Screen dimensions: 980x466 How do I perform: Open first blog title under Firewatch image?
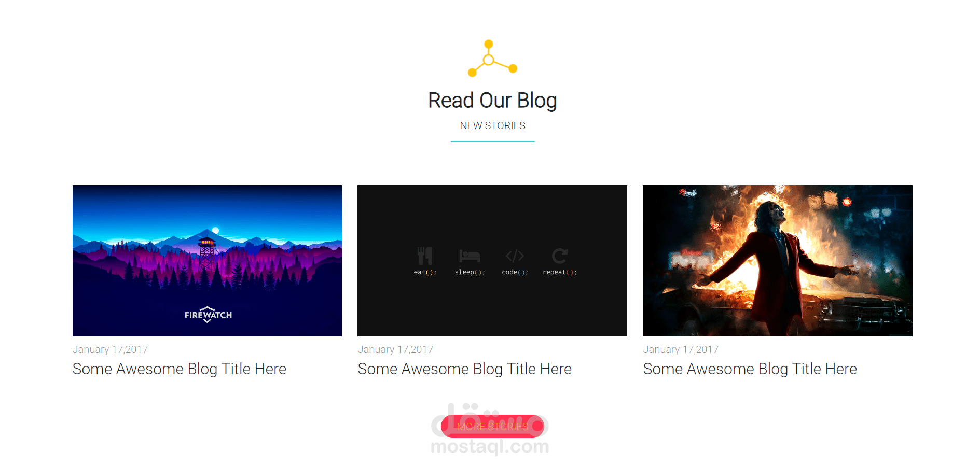(180, 369)
